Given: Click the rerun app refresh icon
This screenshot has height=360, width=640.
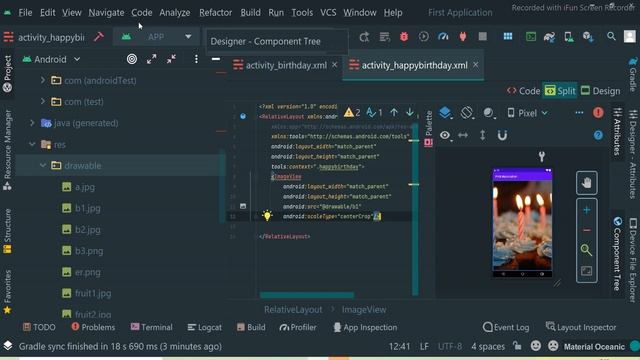Looking at the screenshot, I should pyautogui.click(x=364, y=37).
